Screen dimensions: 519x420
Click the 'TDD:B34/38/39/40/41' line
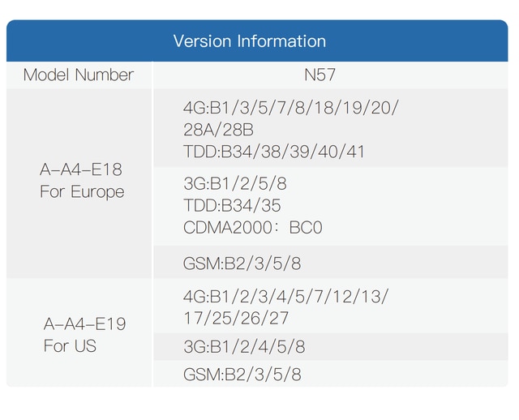click(273, 152)
